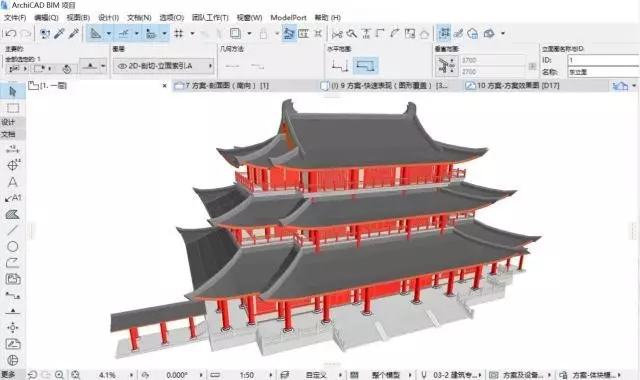This screenshot has height=380, width=640.
Task: Select the Circle tool in toolbox
Action: pos(13,247)
